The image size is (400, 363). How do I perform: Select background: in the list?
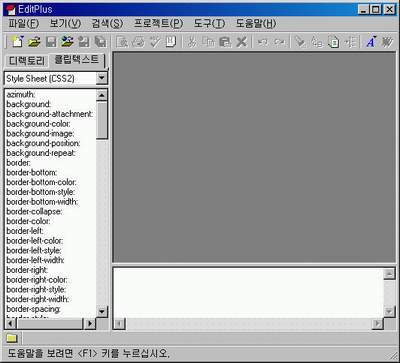(29, 104)
